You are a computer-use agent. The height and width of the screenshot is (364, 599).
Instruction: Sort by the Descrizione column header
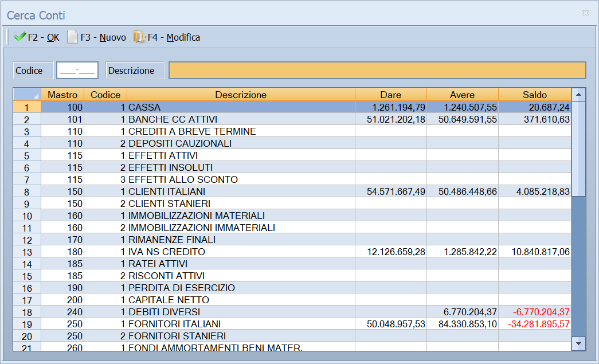coord(241,95)
